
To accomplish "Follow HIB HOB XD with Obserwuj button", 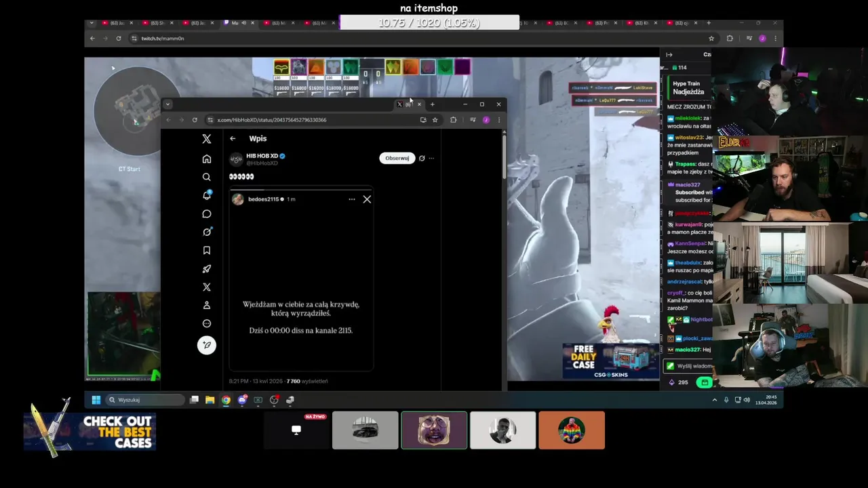I will click(x=397, y=158).
